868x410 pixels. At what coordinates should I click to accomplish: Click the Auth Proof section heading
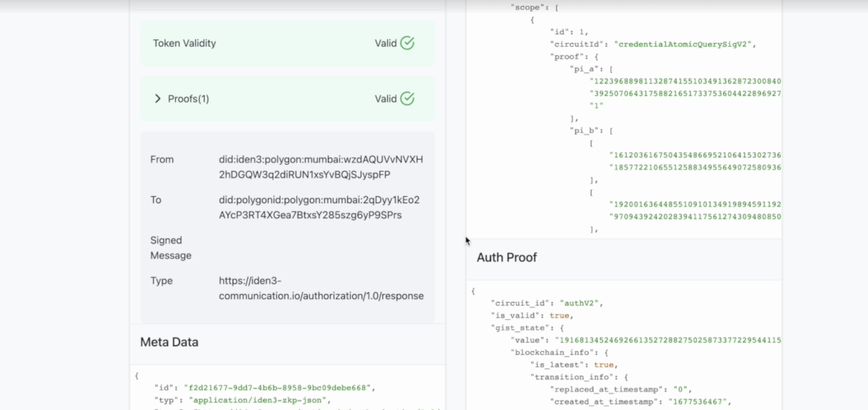[x=506, y=258]
